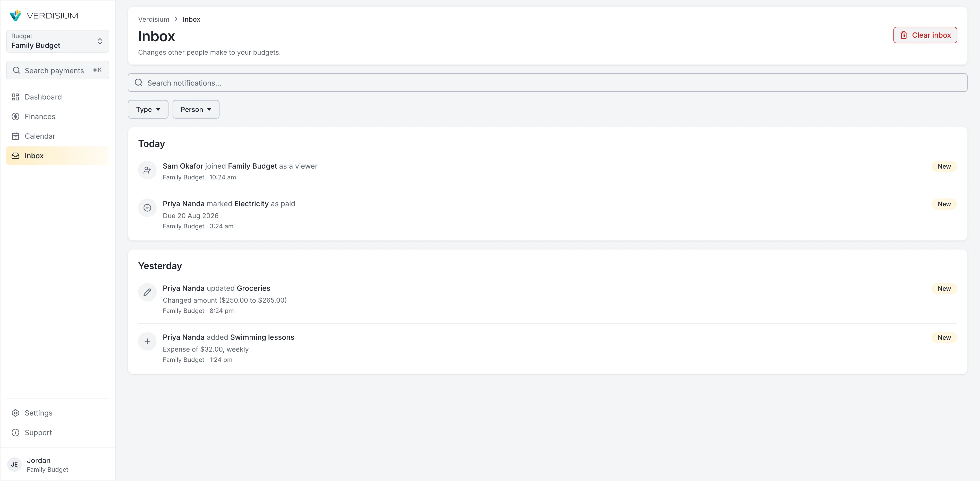
Task: Click the Finances dollar icon
Action: pos(15,117)
